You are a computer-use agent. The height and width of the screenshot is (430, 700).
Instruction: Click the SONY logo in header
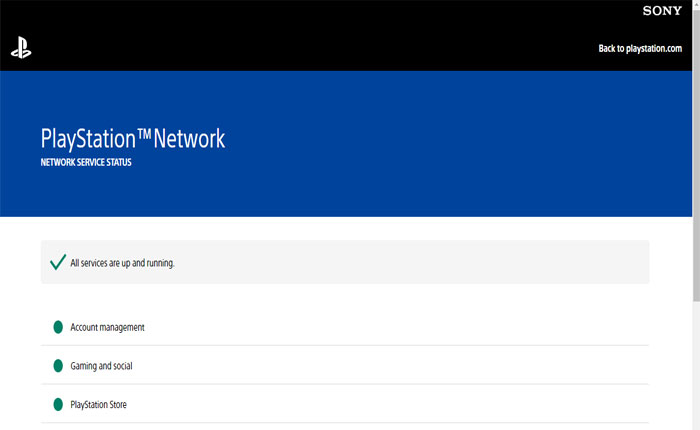click(662, 10)
